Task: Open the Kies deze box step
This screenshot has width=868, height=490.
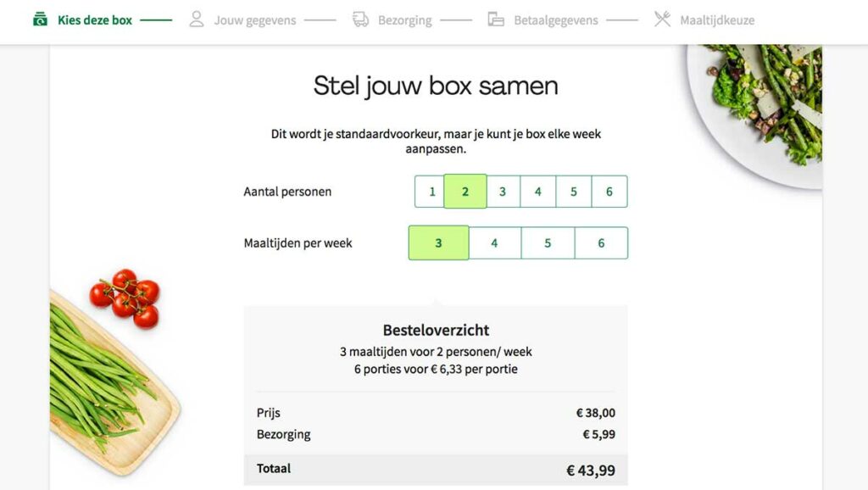Action: (x=95, y=20)
